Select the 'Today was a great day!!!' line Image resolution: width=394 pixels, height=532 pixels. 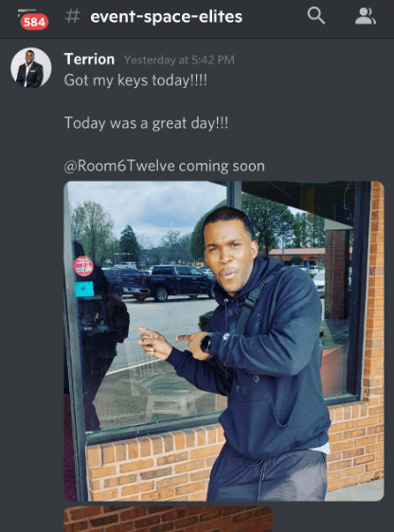146,123
